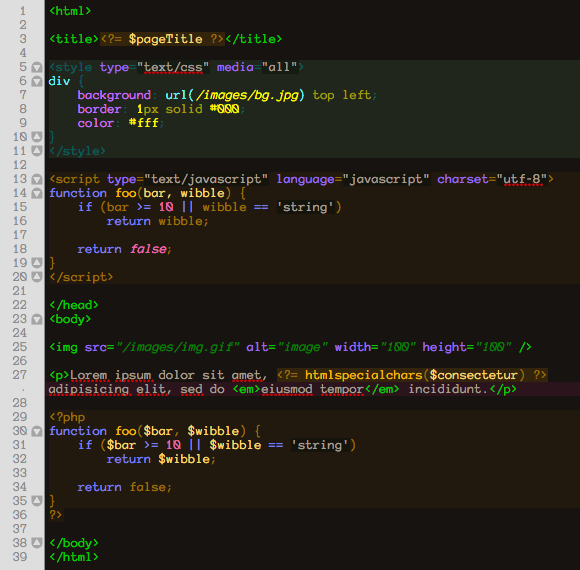Click the "/images/img.gif" src value
The height and width of the screenshot is (570, 580).
click(x=178, y=347)
